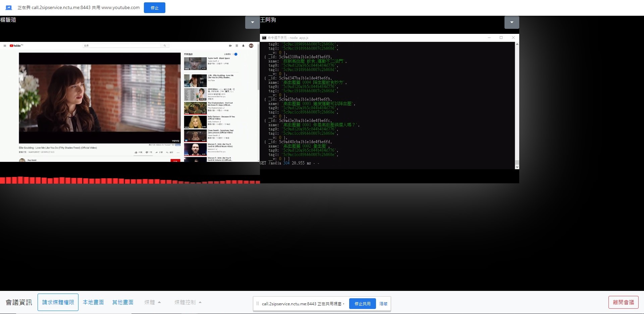Click the '高血壓篇 0002 量血壓' name line in console

[299, 146]
